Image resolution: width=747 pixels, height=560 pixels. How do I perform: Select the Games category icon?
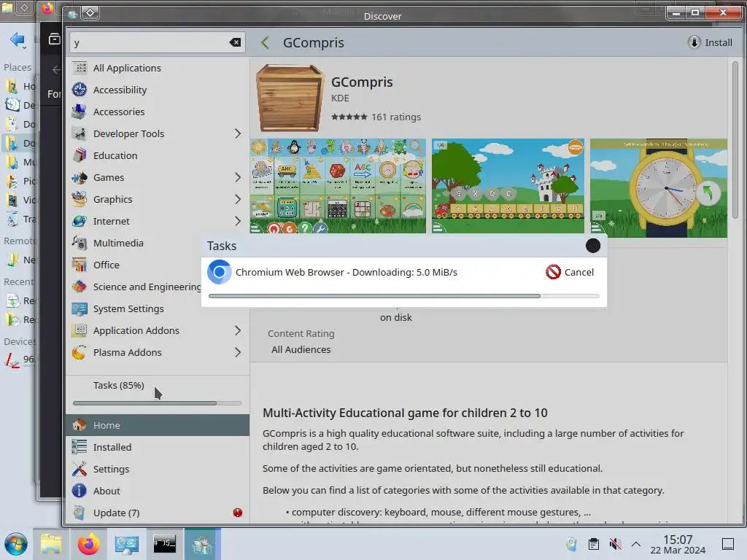[x=80, y=178]
